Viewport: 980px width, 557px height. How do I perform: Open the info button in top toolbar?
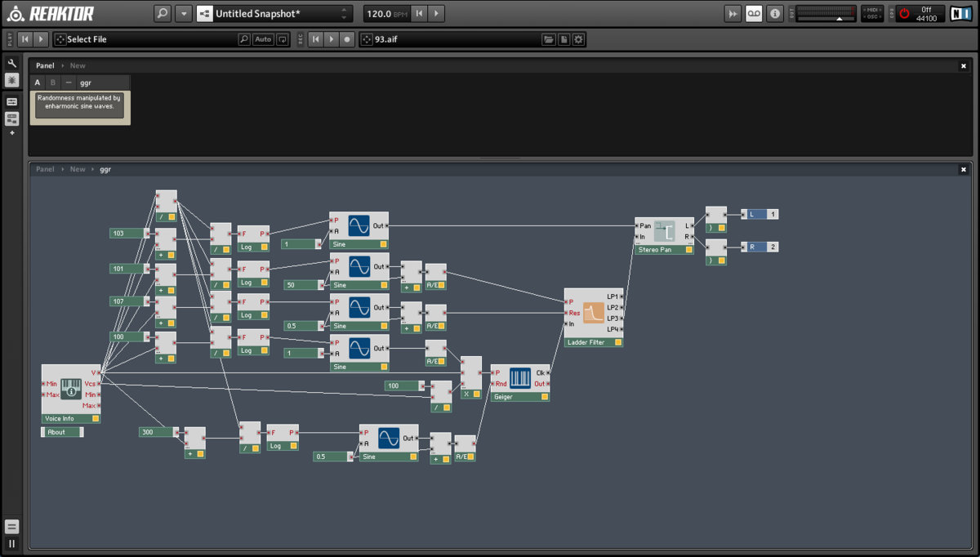775,14
